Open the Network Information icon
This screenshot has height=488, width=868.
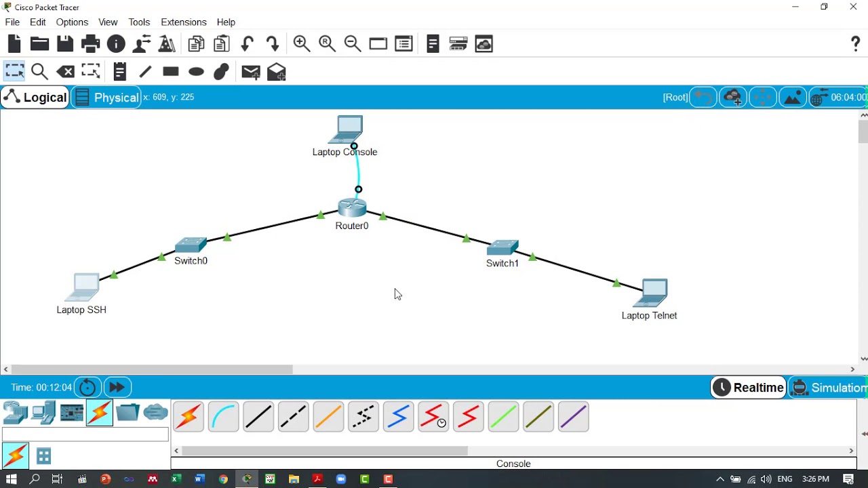click(x=116, y=44)
